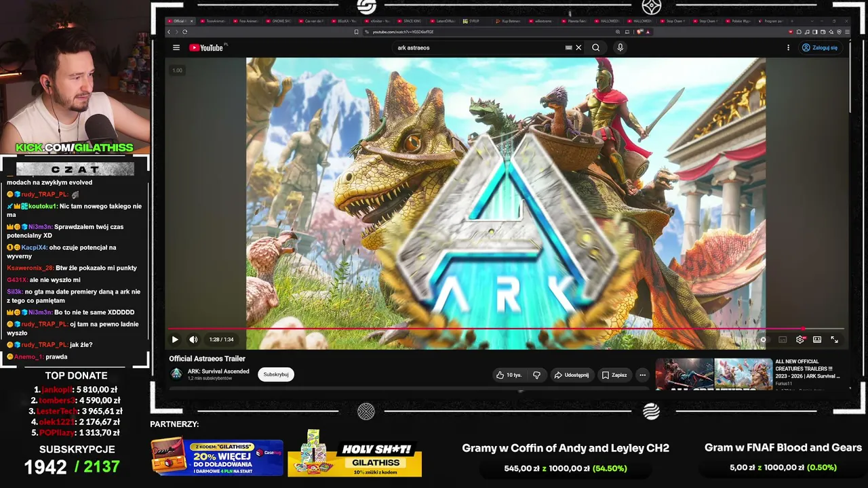Toggle the autoplay switch in player
Screen dimensions: 868x488
pyautogui.click(x=764, y=340)
